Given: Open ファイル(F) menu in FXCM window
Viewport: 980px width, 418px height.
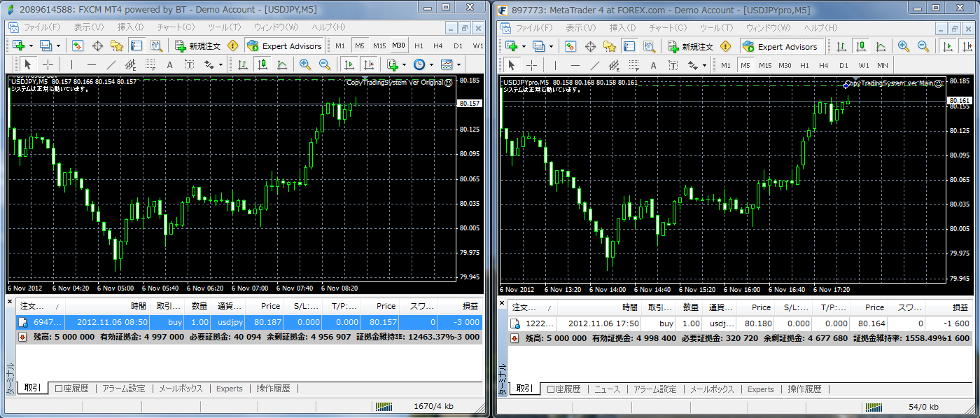Looking at the screenshot, I should (x=42, y=27).
